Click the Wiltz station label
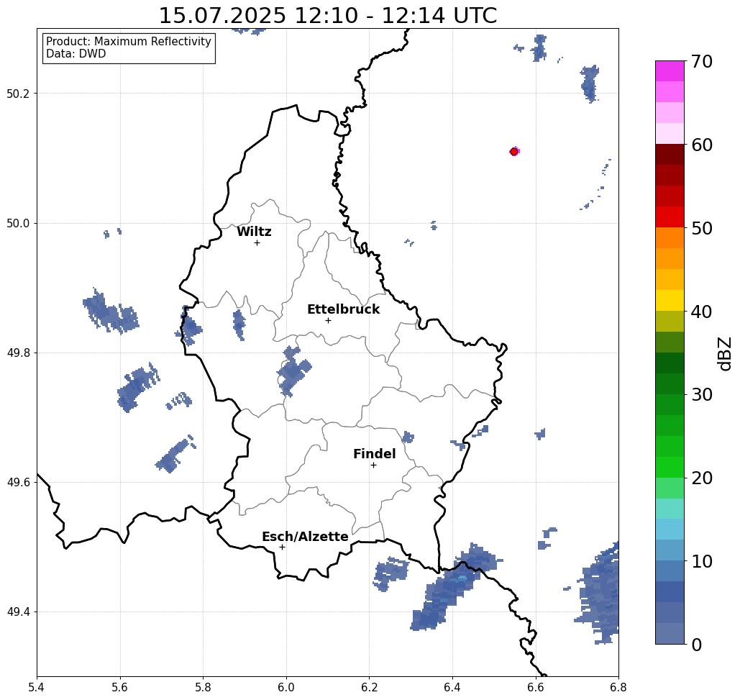740x700 pixels. tap(254, 232)
